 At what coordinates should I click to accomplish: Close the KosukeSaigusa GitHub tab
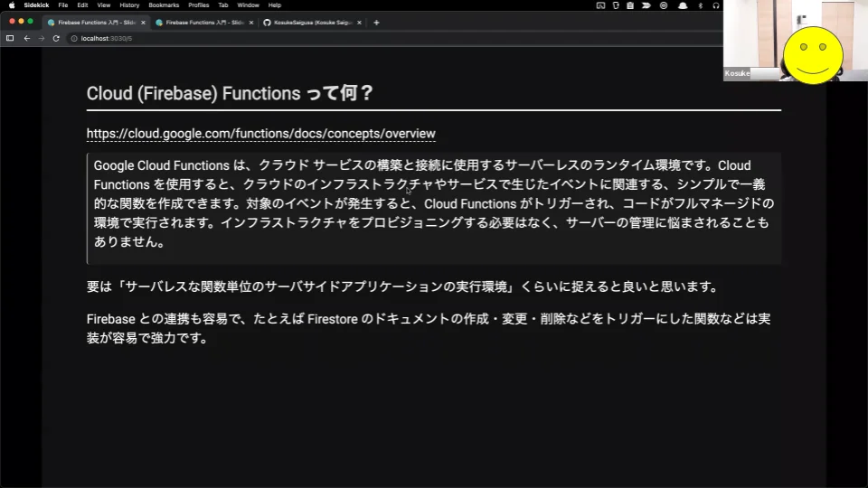tap(360, 22)
